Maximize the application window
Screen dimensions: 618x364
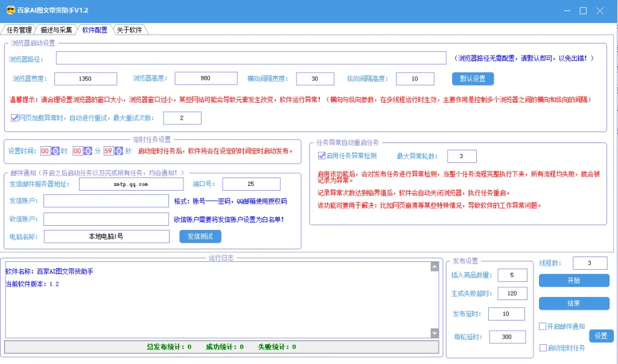pyautogui.click(x=584, y=11)
